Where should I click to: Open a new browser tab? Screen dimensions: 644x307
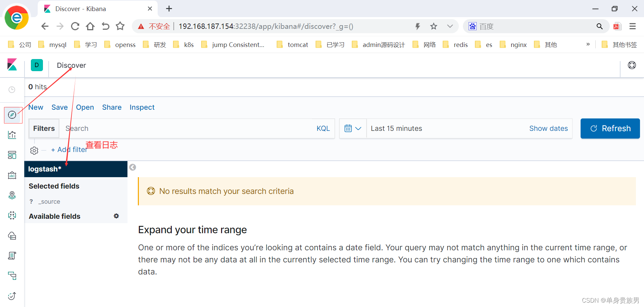tap(169, 9)
